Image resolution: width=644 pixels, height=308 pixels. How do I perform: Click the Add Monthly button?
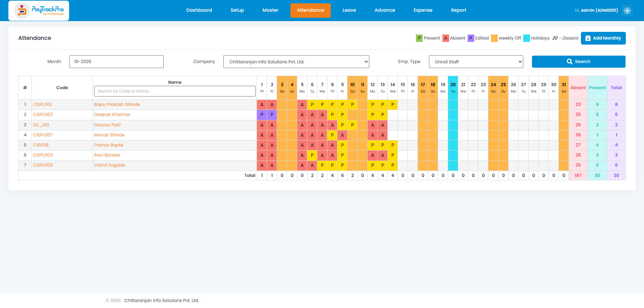coord(603,38)
